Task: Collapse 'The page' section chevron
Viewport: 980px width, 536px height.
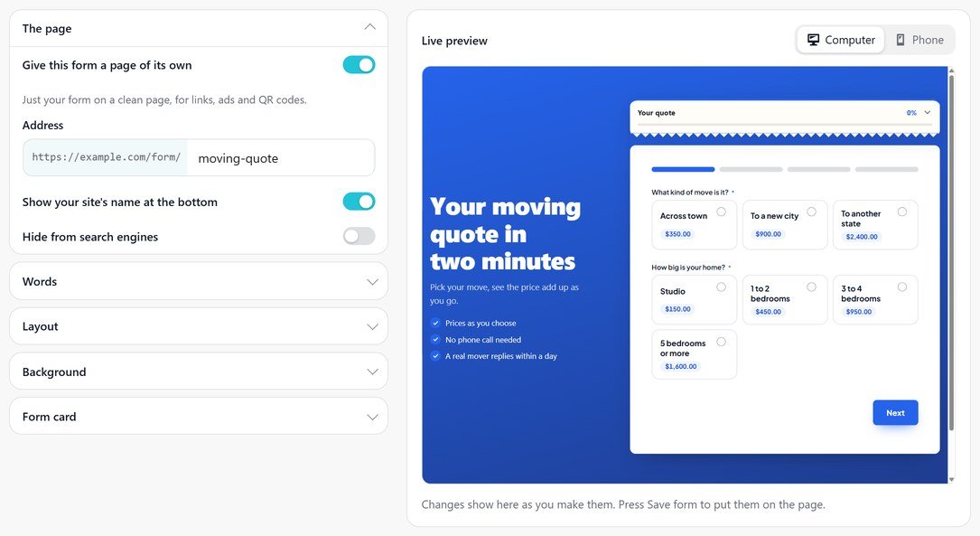Action: [370, 27]
